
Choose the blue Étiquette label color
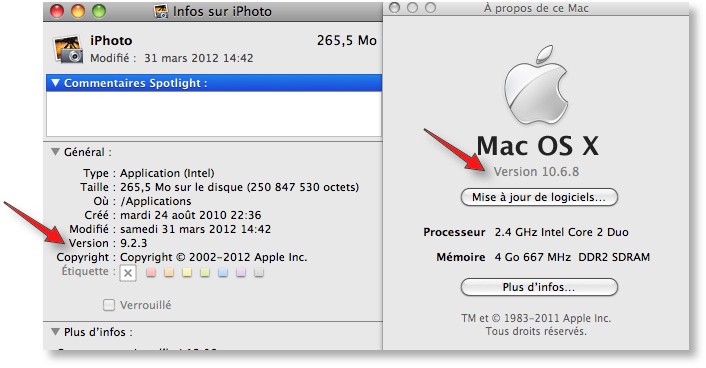click(x=223, y=273)
